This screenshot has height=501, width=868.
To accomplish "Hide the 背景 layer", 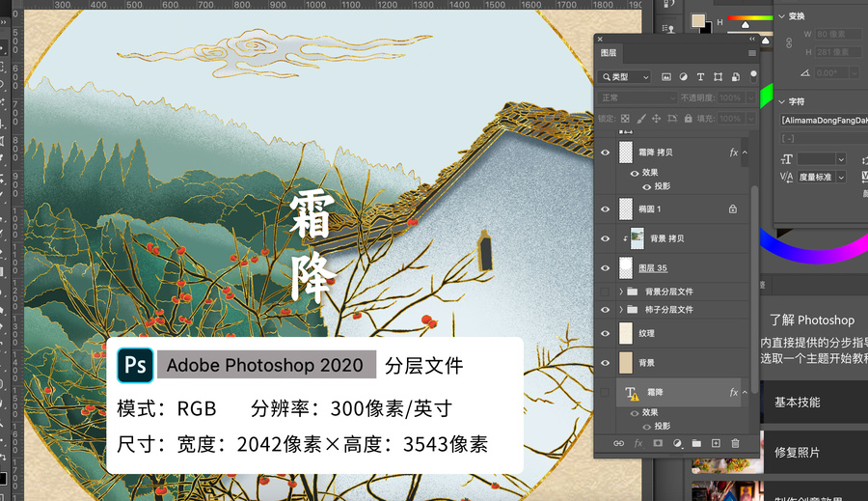I will pyautogui.click(x=605, y=363).
